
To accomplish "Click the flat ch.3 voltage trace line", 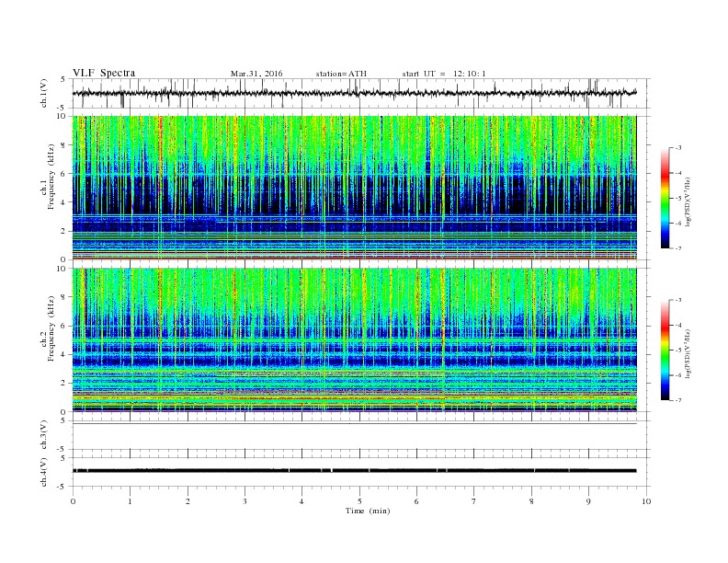I will (x=354, y=424).
